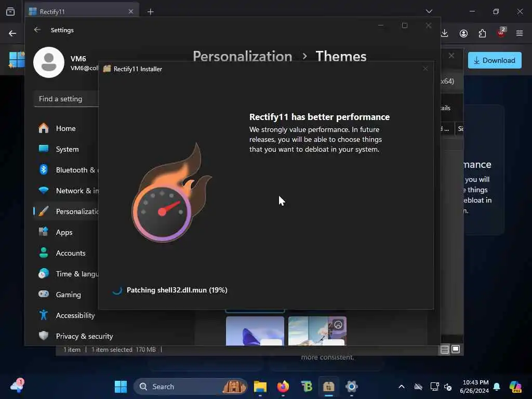Open Firefox from the taskbar
Screen dimensions: 532x399
click(x=283, y=387)
